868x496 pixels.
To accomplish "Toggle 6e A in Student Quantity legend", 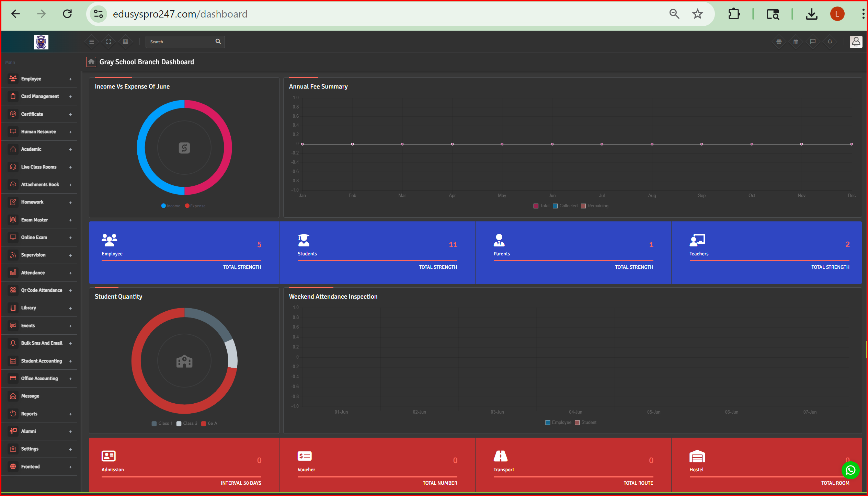I will point(209,423).
